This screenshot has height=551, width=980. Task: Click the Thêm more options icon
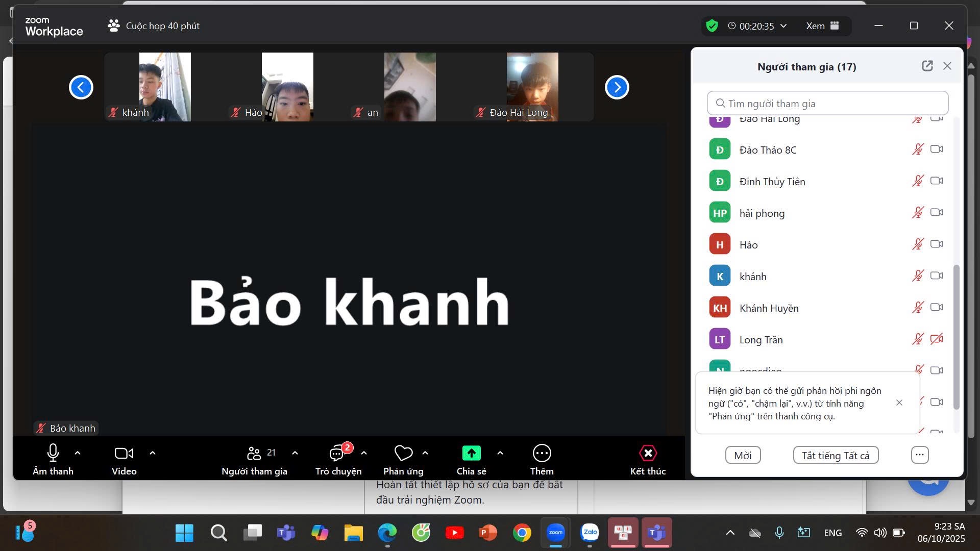point(542,453)
